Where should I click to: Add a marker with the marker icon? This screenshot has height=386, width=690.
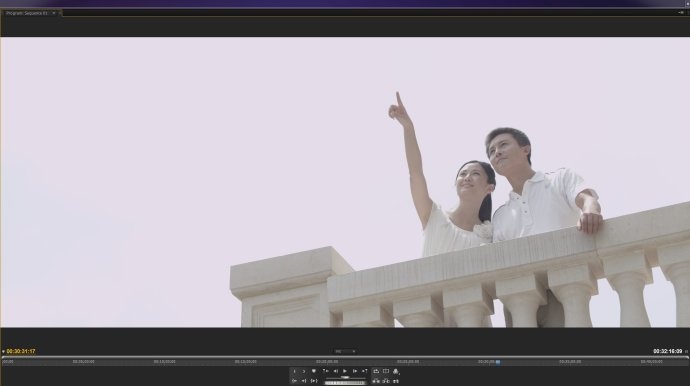(x=314, y=371)
